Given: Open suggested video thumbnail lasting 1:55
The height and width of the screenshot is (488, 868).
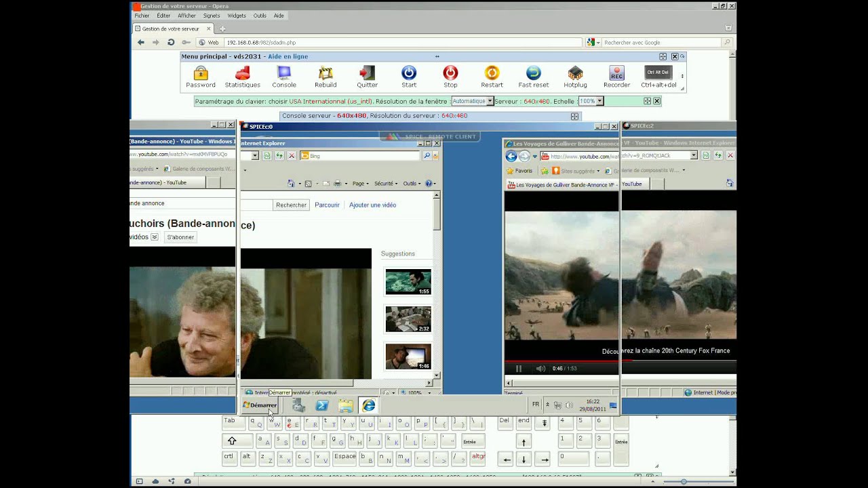Looking at the screenshot, I should coord(408,282).
